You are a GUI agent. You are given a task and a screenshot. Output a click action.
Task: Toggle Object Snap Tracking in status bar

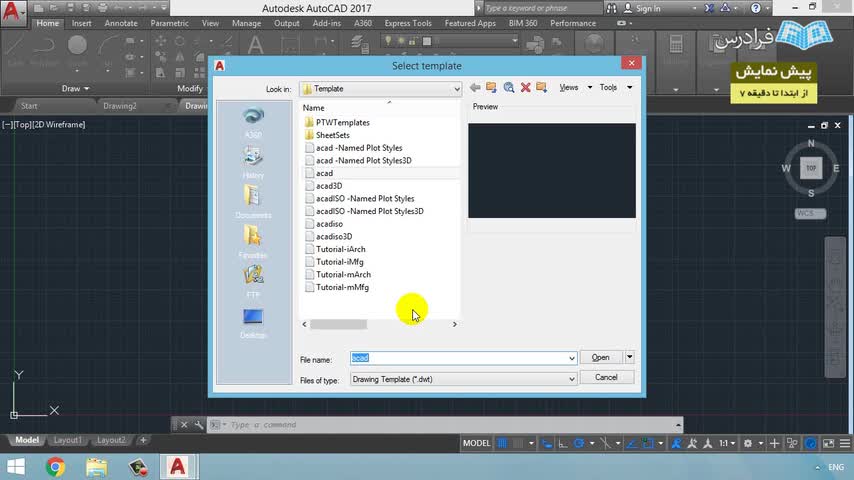click(631, 443)
